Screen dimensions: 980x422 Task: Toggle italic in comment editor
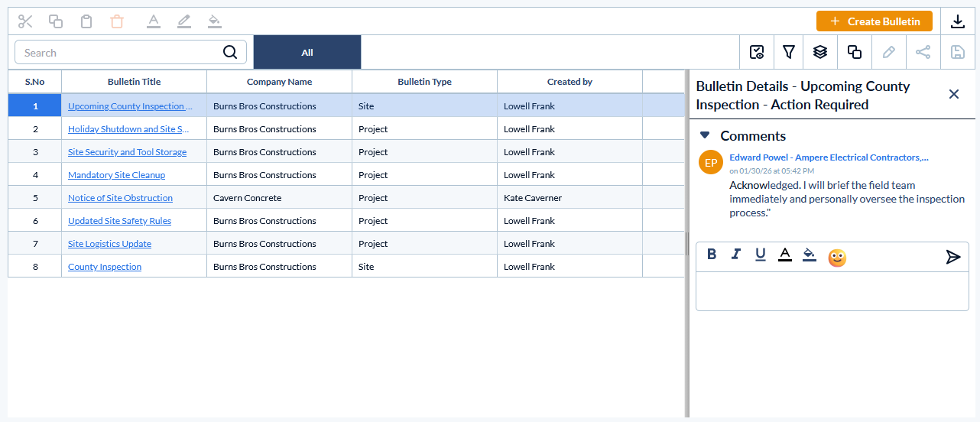[736, 254]
